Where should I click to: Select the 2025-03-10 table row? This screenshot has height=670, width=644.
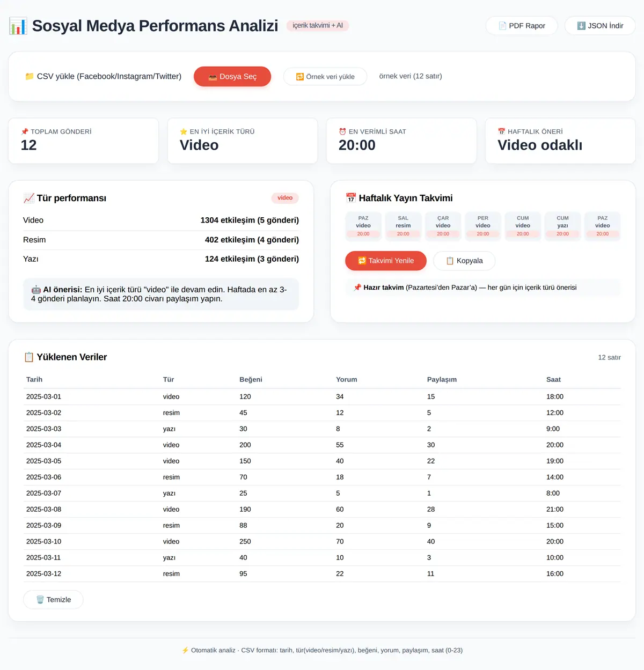[322, 541]
